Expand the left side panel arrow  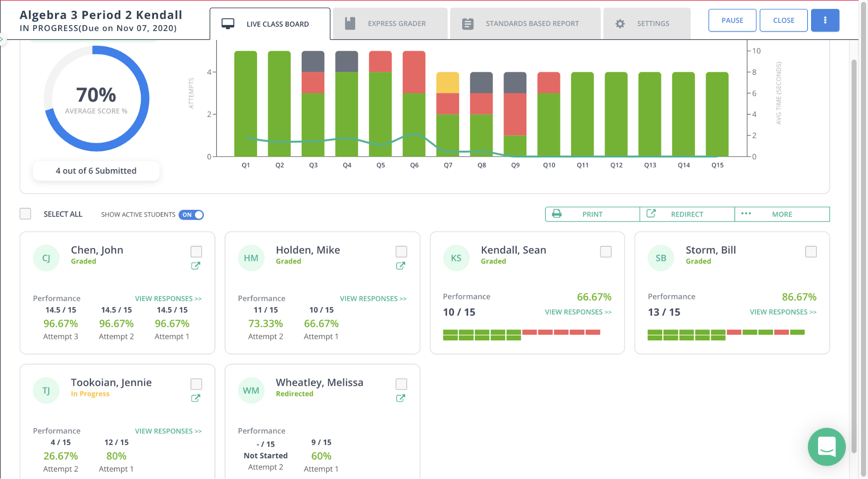tap(2, 40)
